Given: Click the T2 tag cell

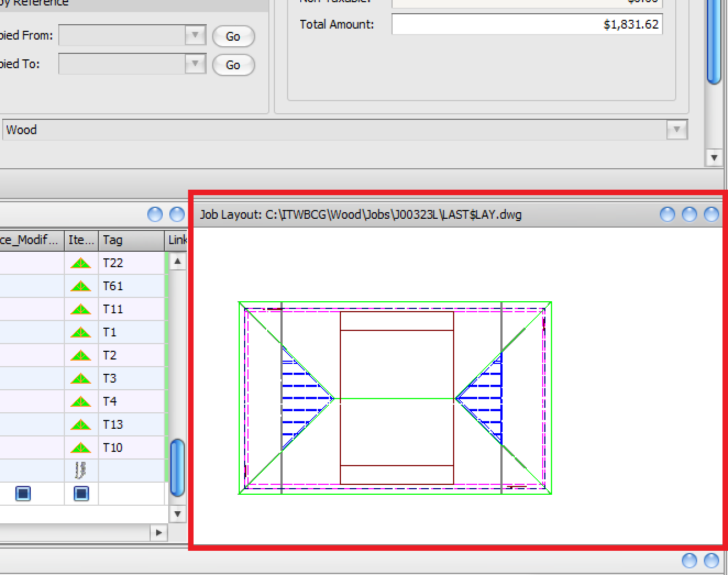Looking at the screenshot, I should click(x=131, y=356).
